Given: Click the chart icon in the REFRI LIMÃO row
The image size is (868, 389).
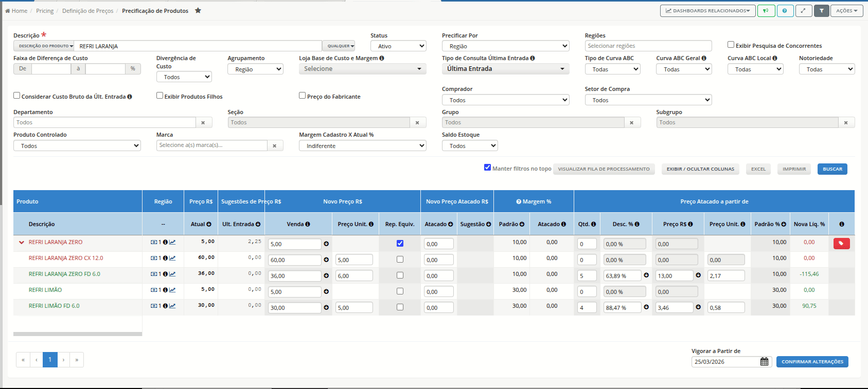Looking at the screenshot, I should pyautogui.click(x=172, y=290).
